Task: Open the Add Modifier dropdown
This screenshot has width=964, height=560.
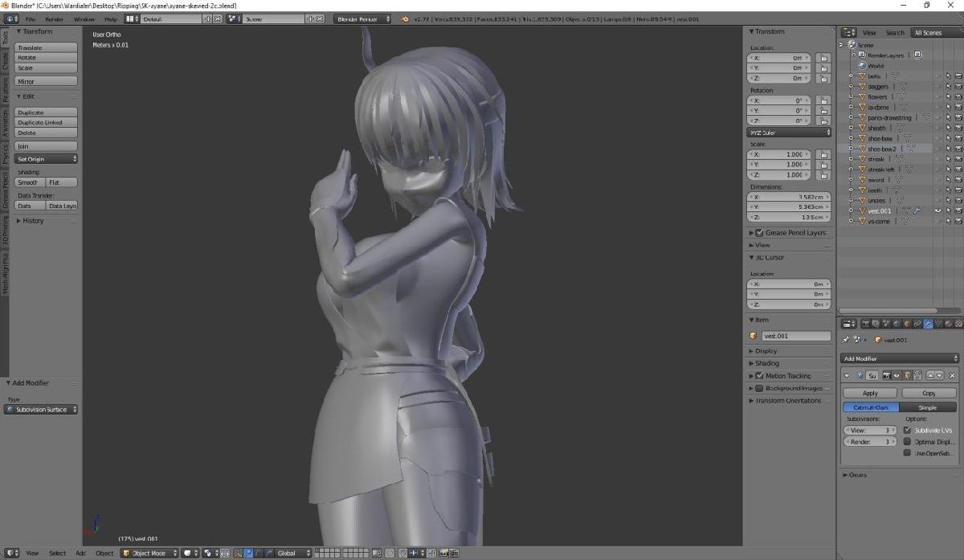Action: point(898,359)
